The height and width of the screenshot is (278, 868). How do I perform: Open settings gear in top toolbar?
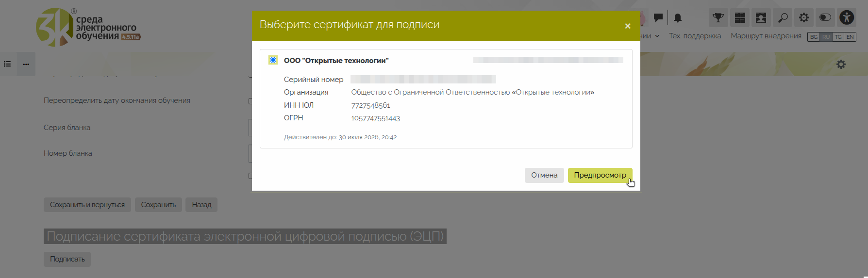coord(804,18)
